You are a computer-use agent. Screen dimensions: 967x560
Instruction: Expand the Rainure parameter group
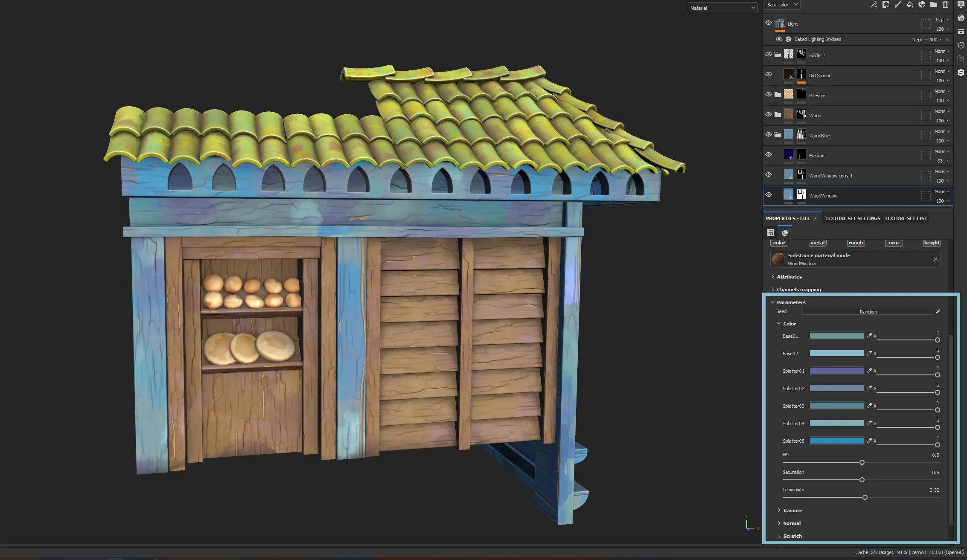tap(792, 511)
